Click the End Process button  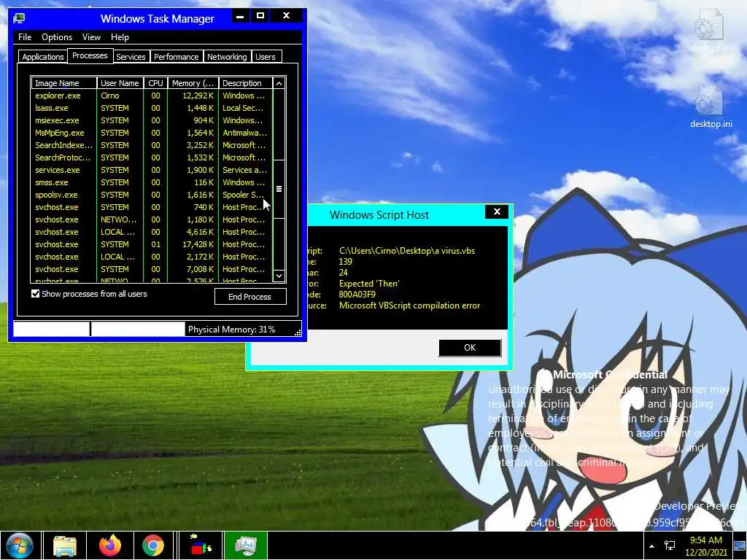(250, 297)
